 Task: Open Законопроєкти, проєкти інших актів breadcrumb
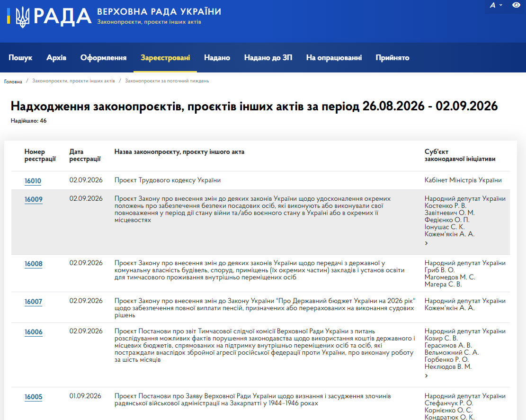click(x=73, y=81)
